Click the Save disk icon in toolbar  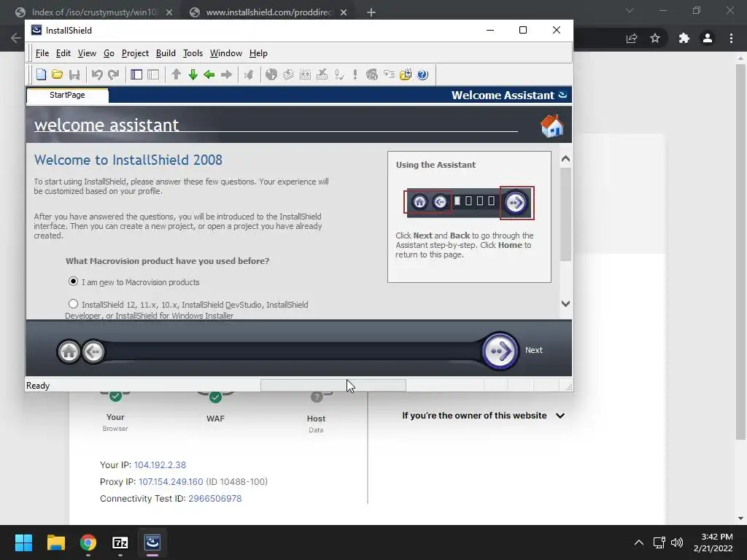[74, 75]
